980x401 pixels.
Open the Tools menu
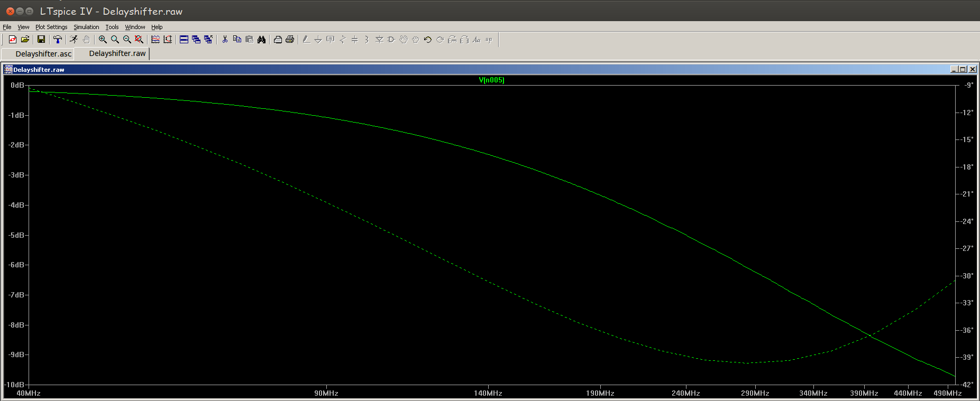pyautogui.click(x=112, y=27)
